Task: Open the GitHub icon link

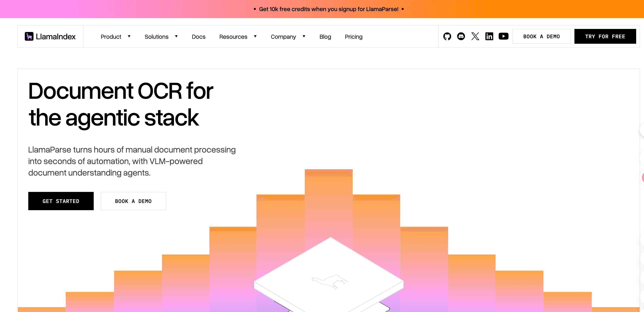Action: point(447,37)
